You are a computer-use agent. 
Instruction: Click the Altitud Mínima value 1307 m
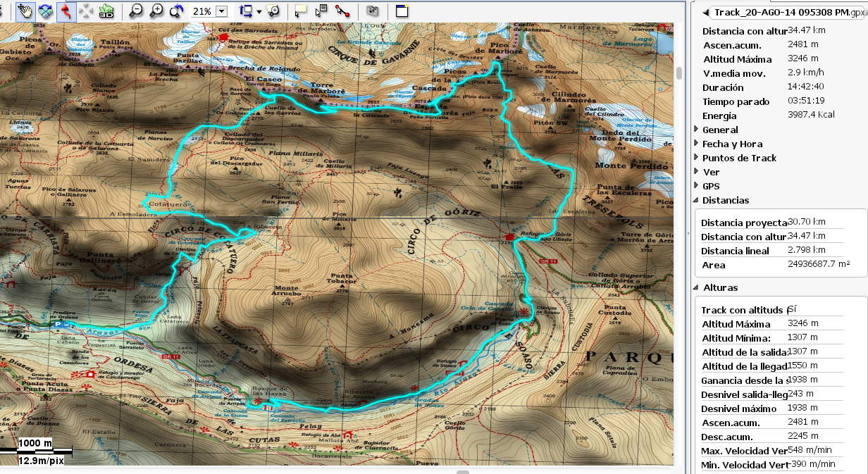tap(803, 337)
